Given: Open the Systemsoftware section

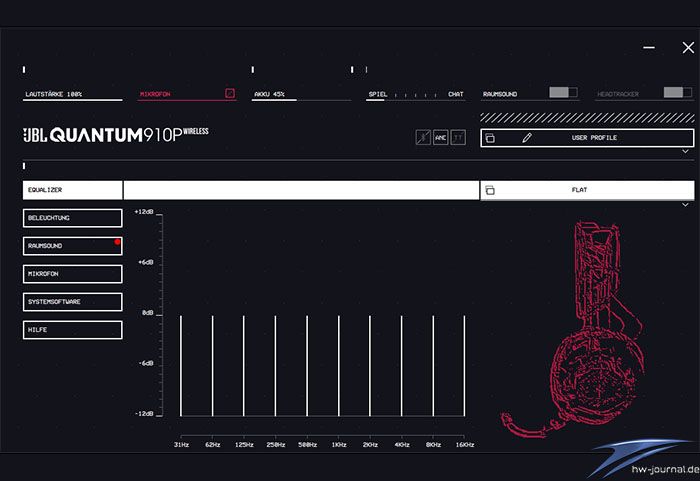Looking at the screenshot, I should pyautogui.click(x=72, y=302).
